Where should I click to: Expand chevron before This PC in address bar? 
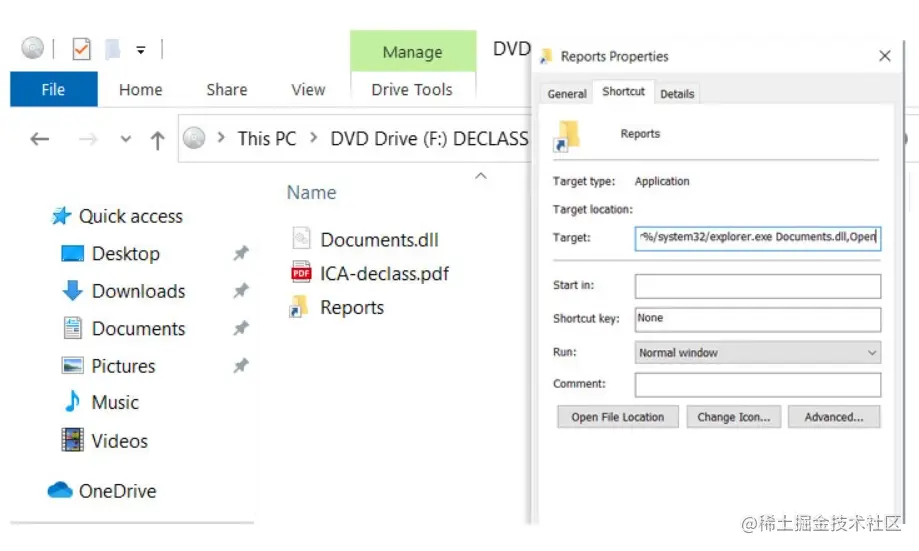pos(221,137)
